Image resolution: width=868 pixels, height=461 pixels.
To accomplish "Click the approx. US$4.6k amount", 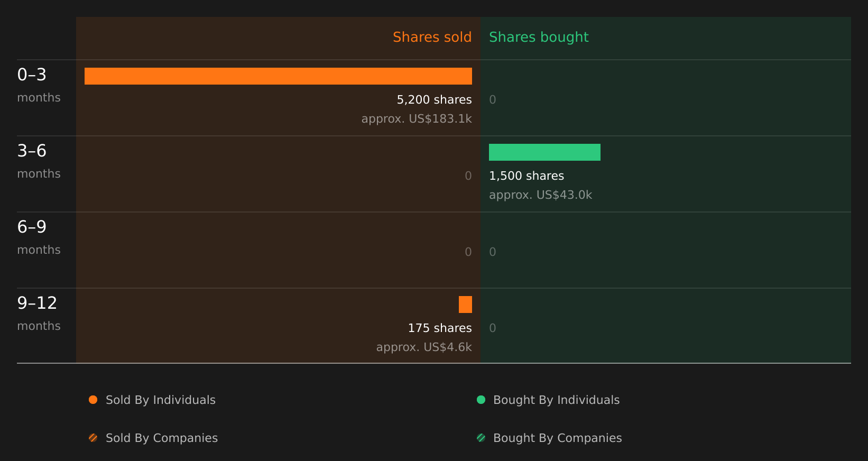I will (x=424, y=347).
